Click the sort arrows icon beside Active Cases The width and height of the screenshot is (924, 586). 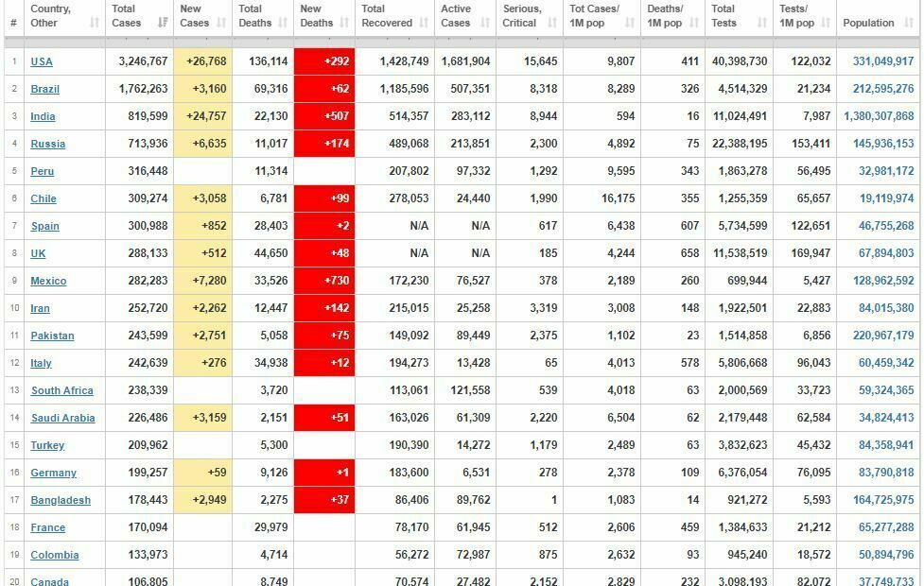[x=485, y=23]
